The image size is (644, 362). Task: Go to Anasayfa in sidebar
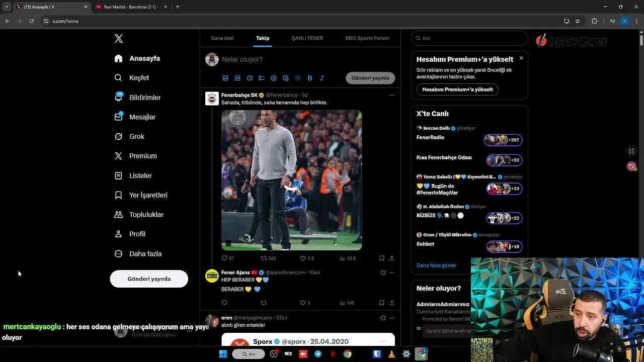click(137, 58)
